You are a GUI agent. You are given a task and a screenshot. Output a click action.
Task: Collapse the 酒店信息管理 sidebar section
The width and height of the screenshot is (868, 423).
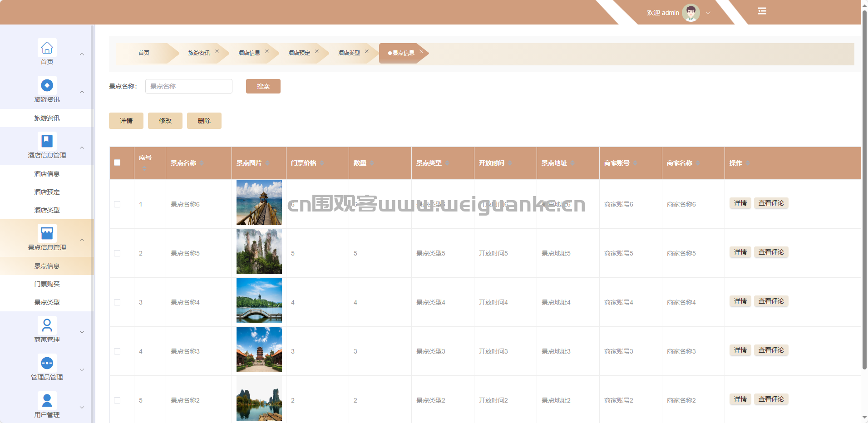[x=82, y=148]
